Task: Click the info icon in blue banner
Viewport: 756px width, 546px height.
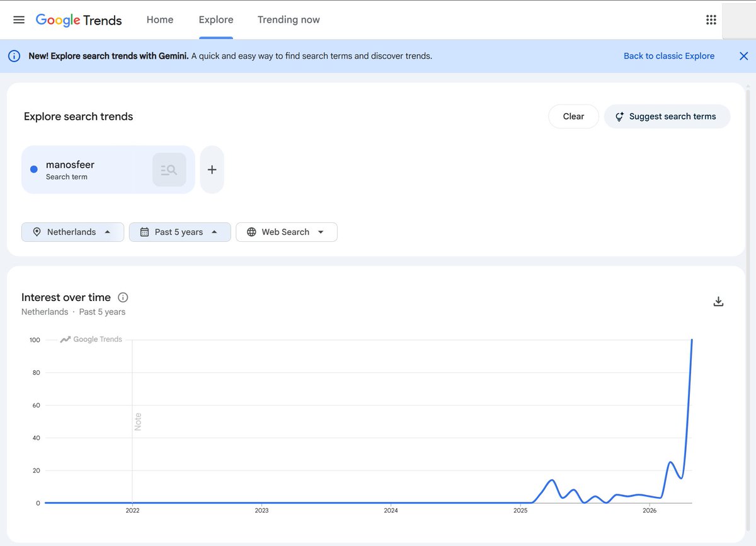Action: pyautogui.click(x=14, y=56)
